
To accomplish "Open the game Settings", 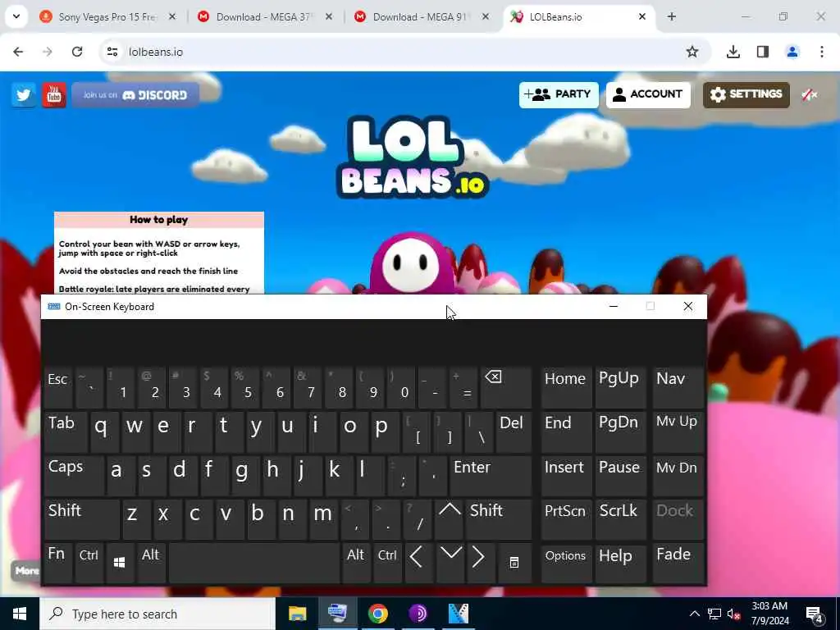I will pos(746,95).
